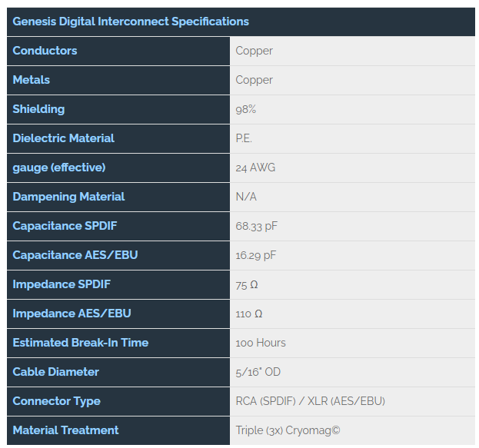Select the 16.29 pF value
This screenshot has height=448, width=479.
[x=256, y=255]
